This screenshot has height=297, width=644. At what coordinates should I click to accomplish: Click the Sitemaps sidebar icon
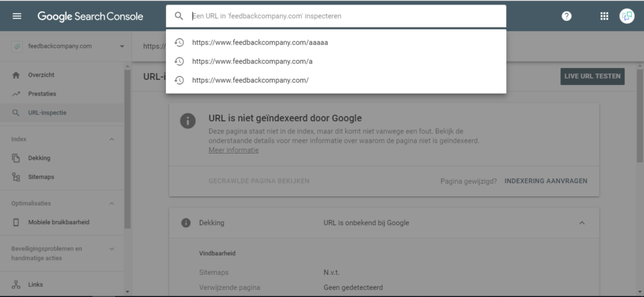click(x=16, y=177)
